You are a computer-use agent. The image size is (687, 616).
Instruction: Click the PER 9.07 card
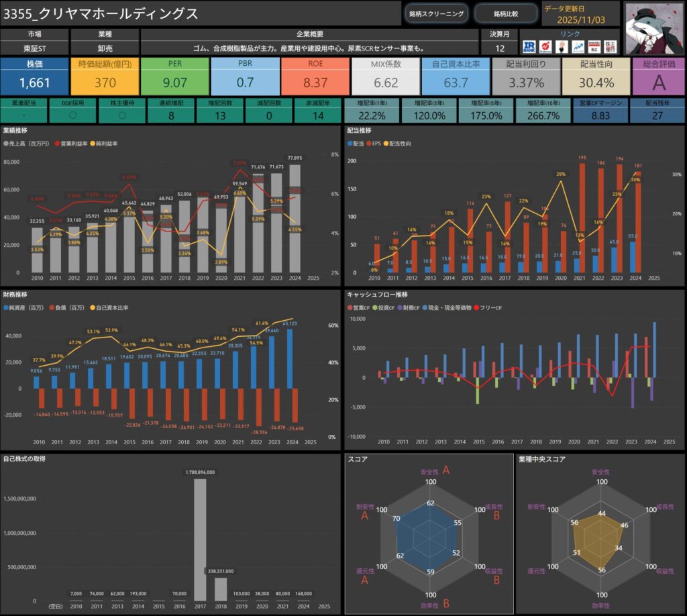(x=174, y=76)
